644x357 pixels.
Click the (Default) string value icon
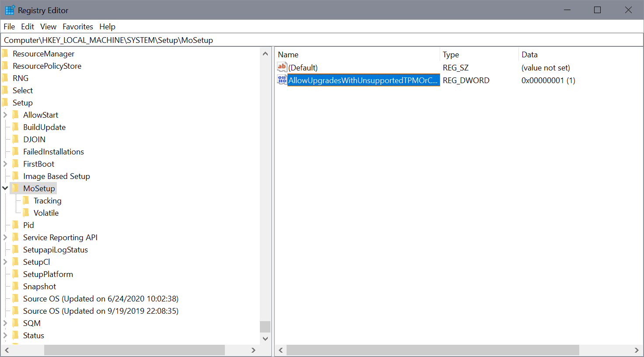282,67
